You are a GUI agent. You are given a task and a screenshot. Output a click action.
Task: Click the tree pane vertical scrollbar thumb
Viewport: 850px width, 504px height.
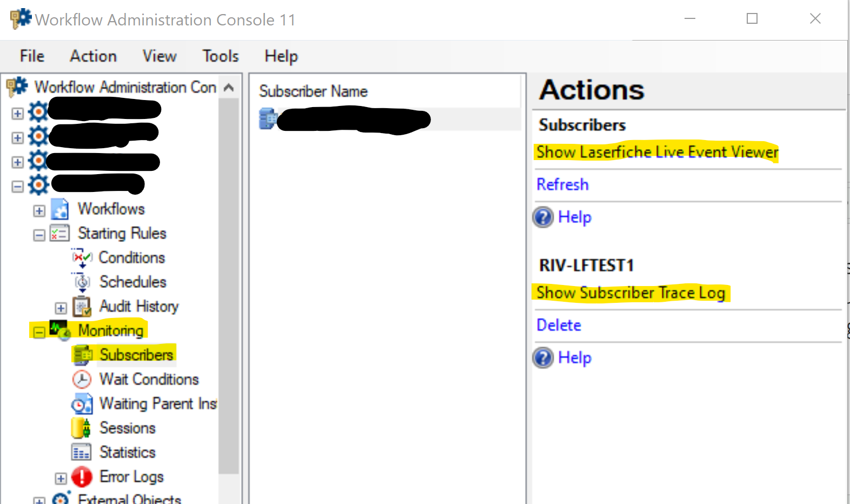[x=229, y=286]
